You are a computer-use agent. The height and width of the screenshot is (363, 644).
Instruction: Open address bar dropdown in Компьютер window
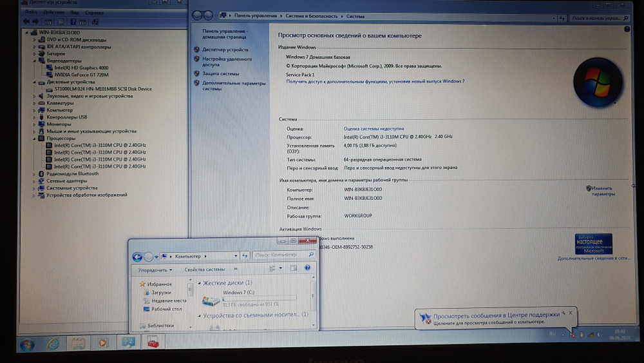pyautogui.click(x=236, y=256)
